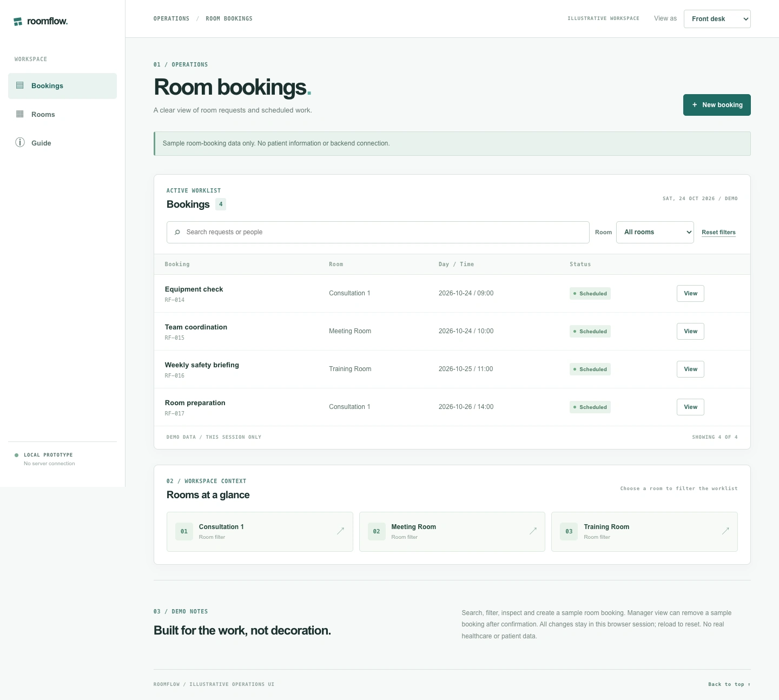Create a New booking
Screen dimensions: 779x700
pos(717,105)
